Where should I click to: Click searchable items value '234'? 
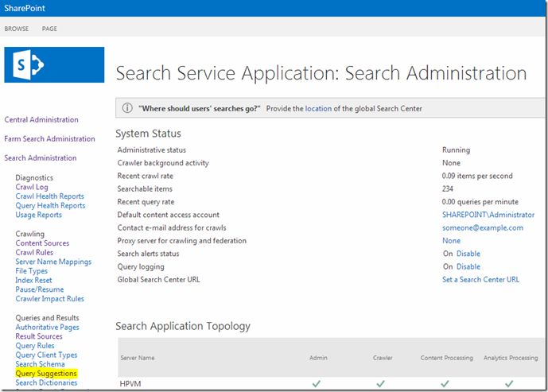[x=447, y=188]
